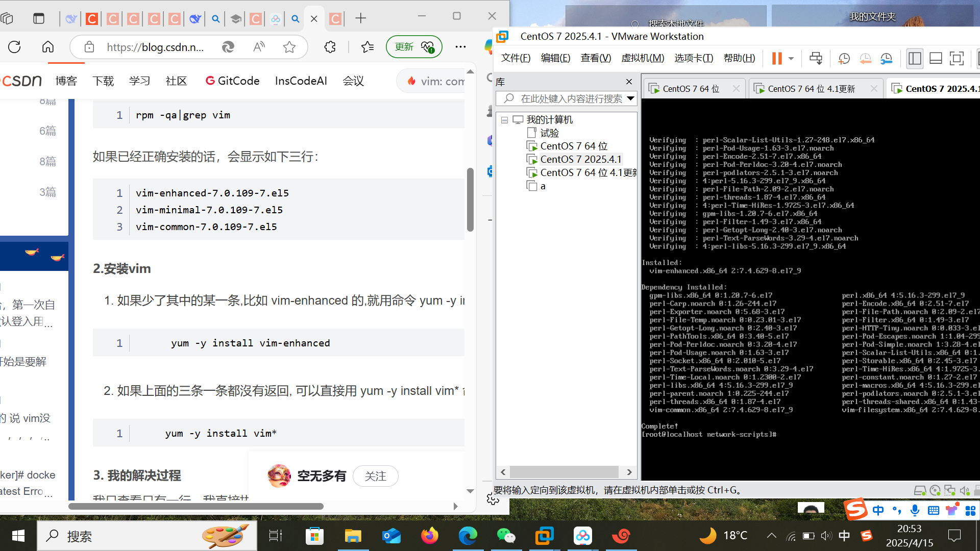Click Send Ctrl+Alt+Del toolbar icon

tap(816, 58)
